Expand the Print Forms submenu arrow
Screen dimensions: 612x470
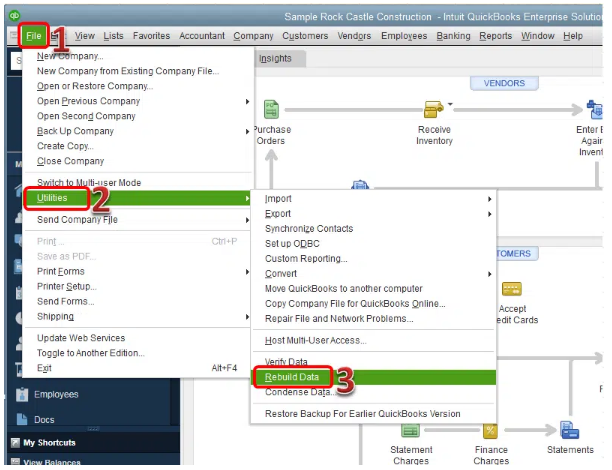pos(247,272)
